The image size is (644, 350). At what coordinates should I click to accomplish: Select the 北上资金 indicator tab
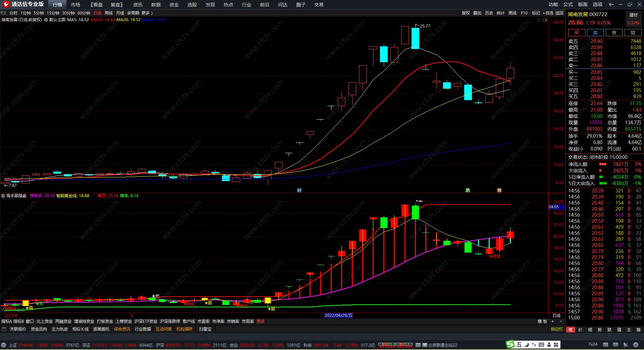pyautogui.click(x=45, y=321)
